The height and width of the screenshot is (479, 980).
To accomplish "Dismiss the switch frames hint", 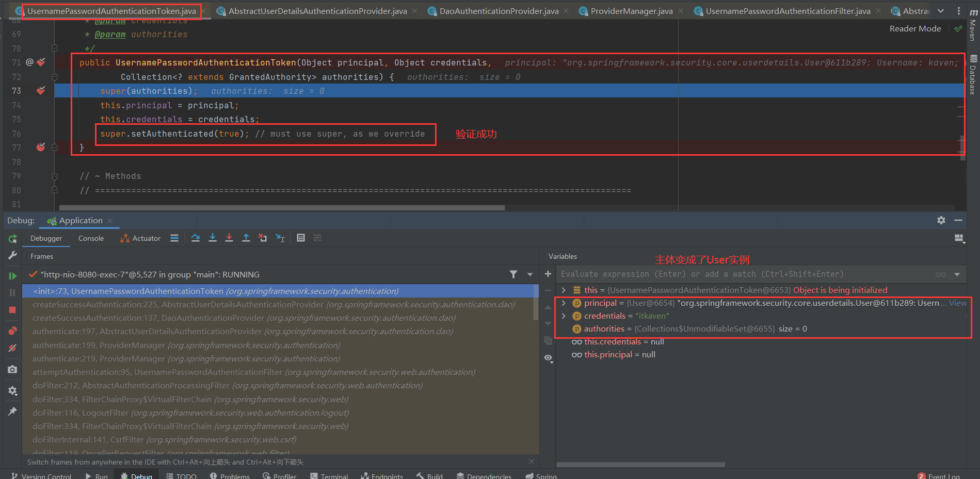I will (x=532, y=461).
